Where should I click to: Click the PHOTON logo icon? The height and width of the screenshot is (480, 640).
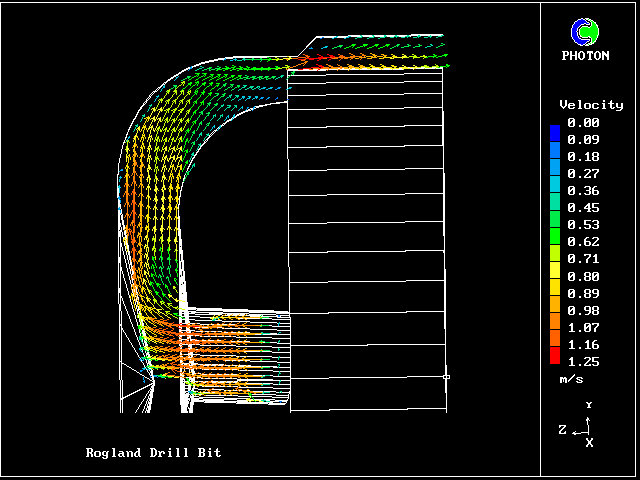pyautogui.click(x=585, y=32)
